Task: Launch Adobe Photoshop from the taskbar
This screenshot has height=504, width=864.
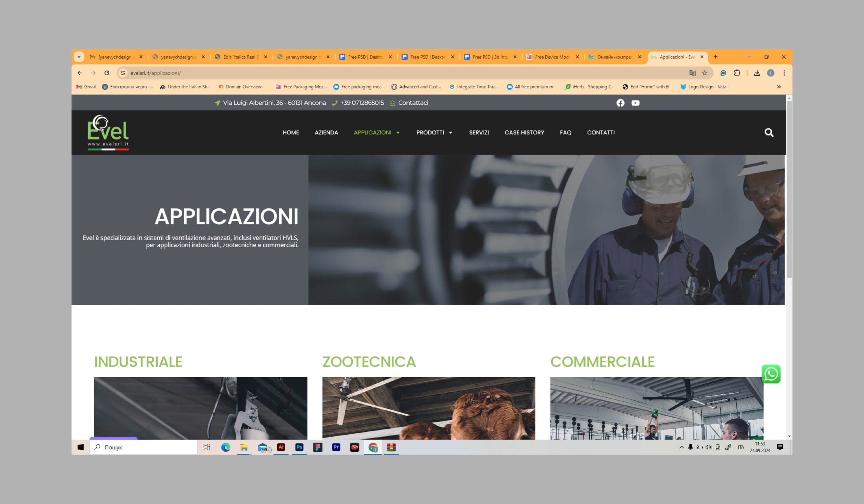Action: tap(299, 447)
